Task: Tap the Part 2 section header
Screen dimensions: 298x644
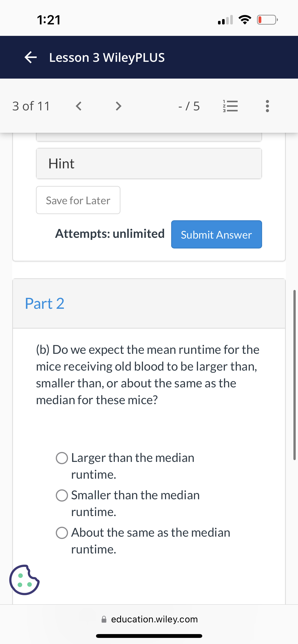Action: tap(45, 303)
